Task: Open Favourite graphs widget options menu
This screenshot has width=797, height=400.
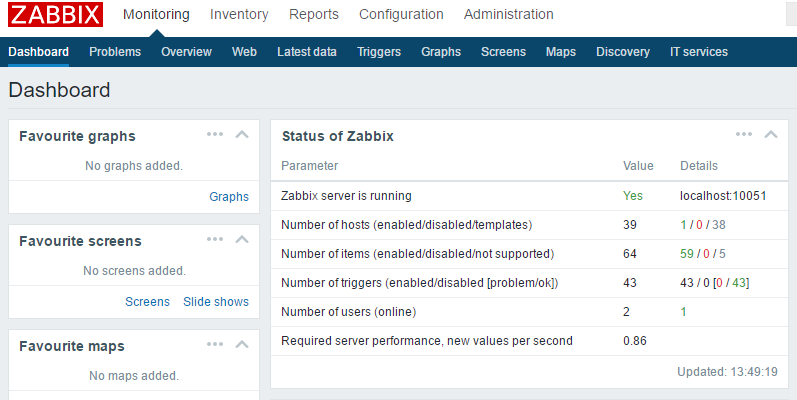Action: click(x=215, y=135)
